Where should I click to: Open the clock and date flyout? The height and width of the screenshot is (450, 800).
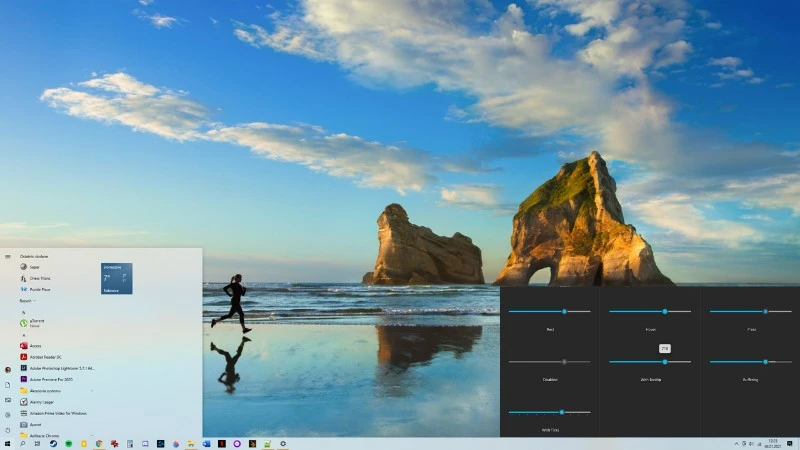click(772, 444)
